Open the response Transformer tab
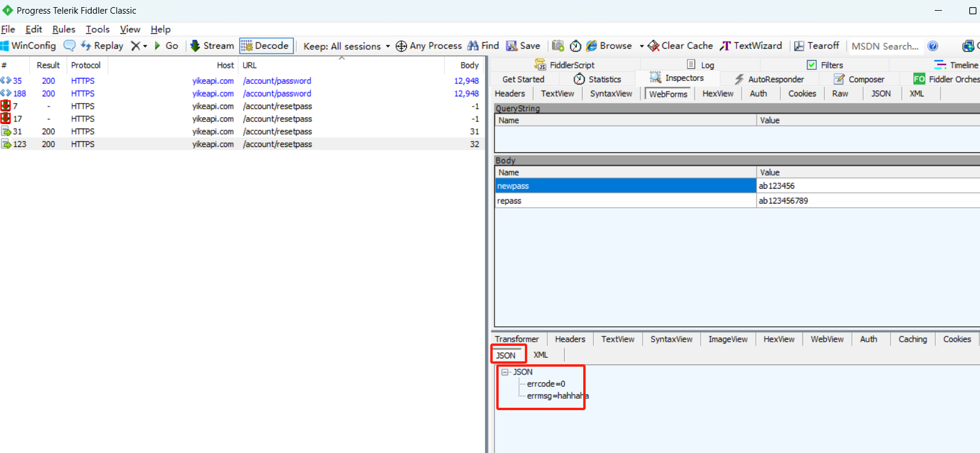 517,339
